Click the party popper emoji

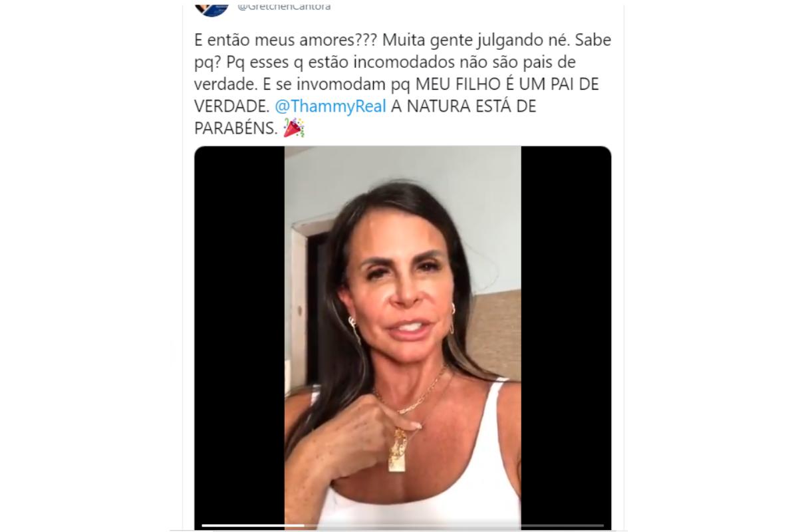pos(294,128)
